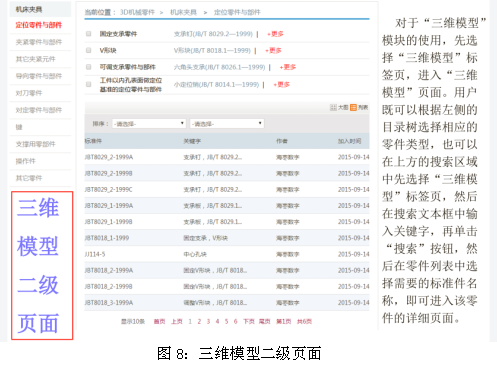Go to 3D机械零件 in the breadcrumb
The height and width of the screenshot is (367, 497).
(x=137, y=12)
